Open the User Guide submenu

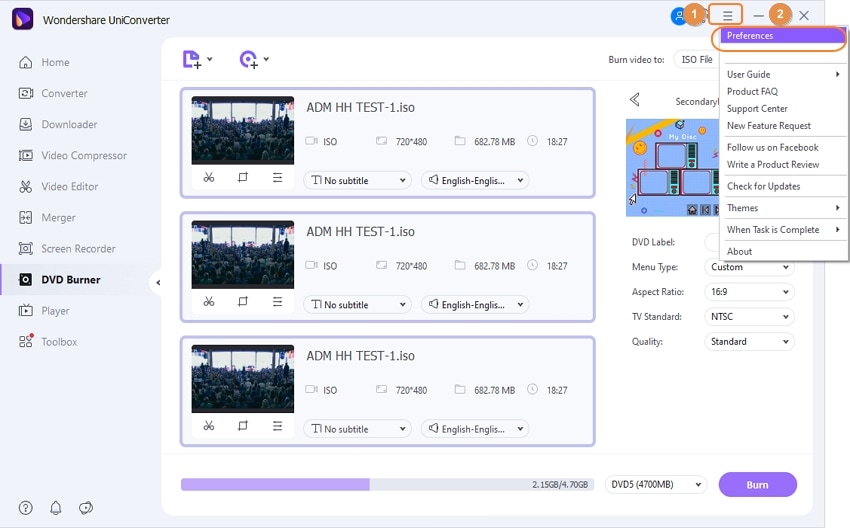[x=783, y=74]
